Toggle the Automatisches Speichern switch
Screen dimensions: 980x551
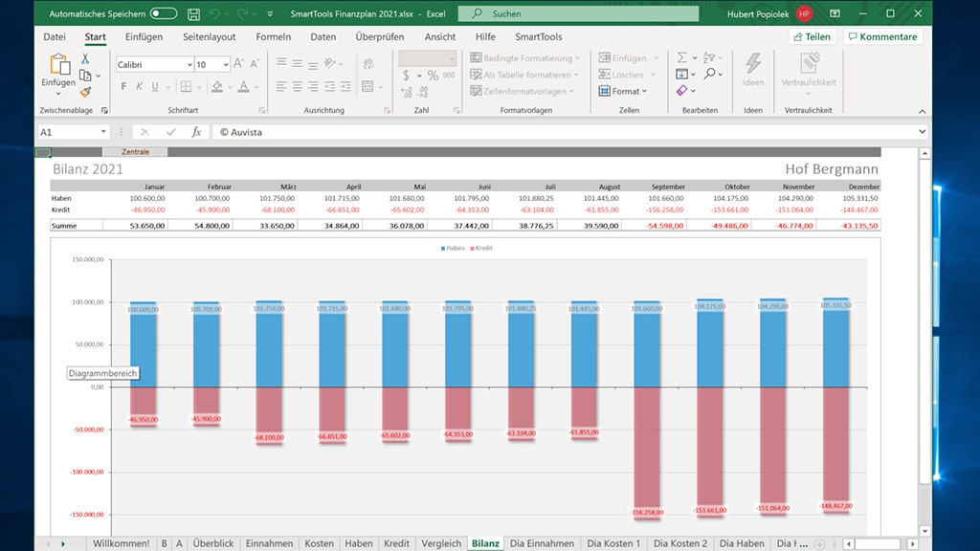[x=164, y=14]
